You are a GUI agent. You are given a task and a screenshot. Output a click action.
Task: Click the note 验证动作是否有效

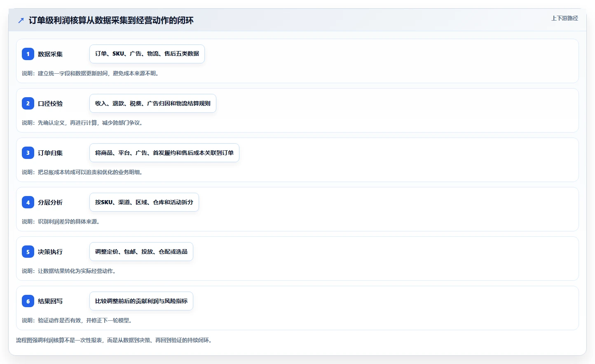[77, 320]
